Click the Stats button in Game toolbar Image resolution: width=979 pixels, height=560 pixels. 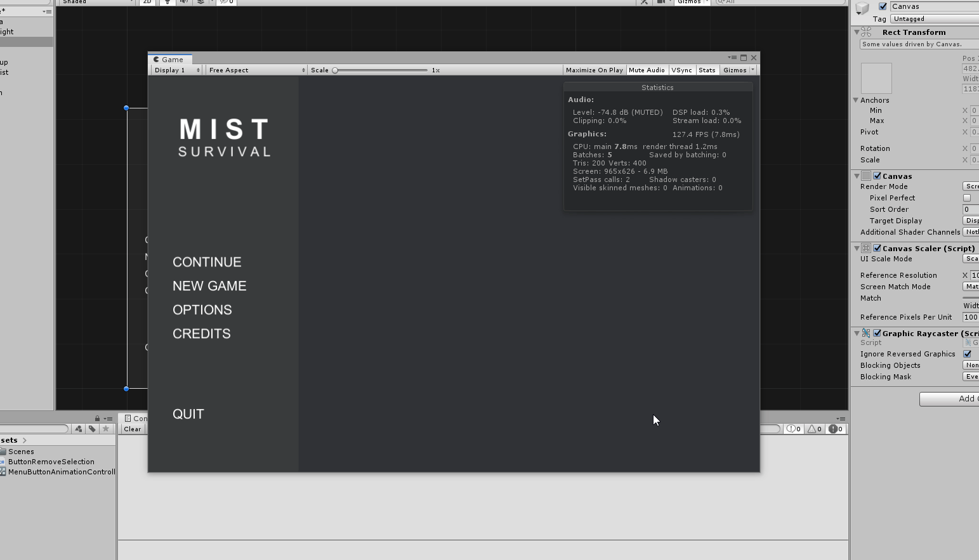point(707,70)
